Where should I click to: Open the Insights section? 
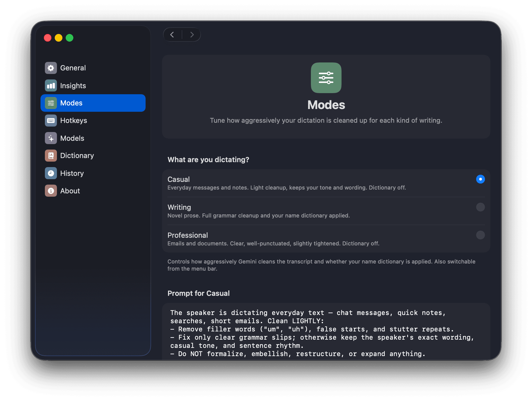click(x=93, y=85)
